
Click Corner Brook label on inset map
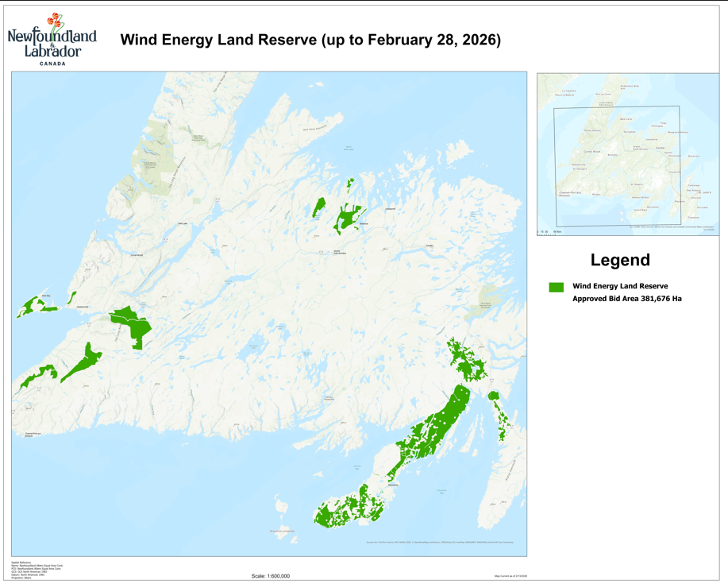(x=591, y=151)
